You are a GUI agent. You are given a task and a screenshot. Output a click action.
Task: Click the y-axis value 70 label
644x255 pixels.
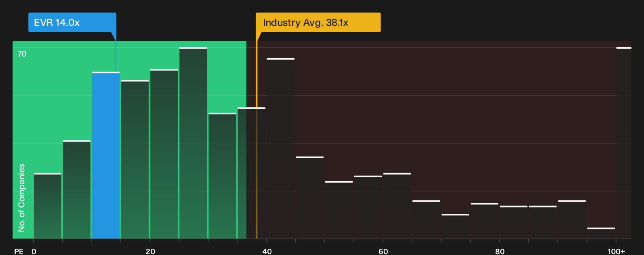(x=22, y=54)
